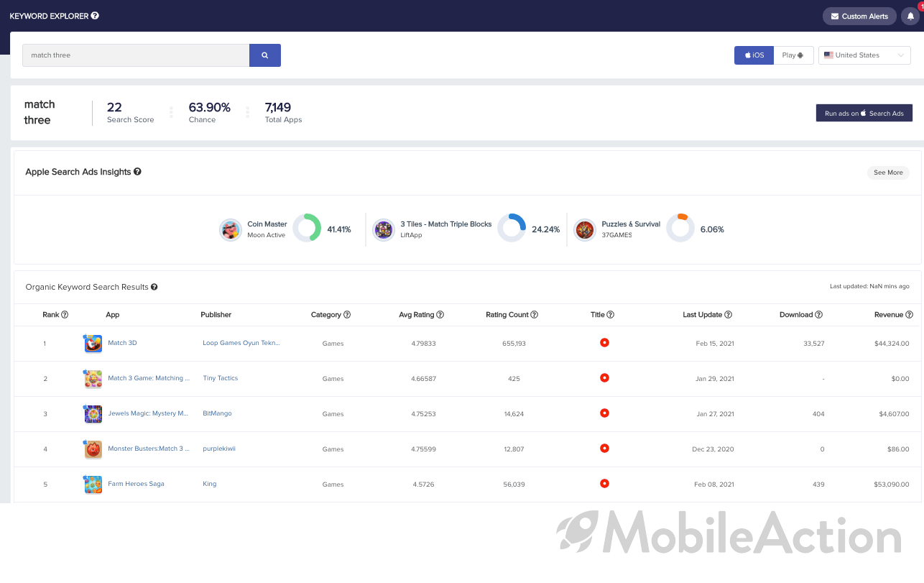The image size is (924, 583).
Task: Click the App column header
Action: click(112, 315)
